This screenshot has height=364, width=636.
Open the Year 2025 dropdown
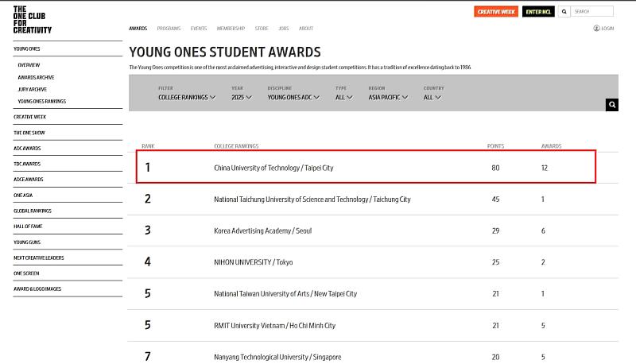(242, 98)
